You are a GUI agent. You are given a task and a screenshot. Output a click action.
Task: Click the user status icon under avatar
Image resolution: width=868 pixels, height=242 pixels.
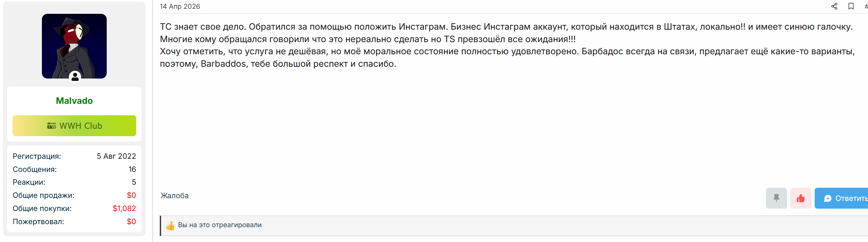tap(75, 77)
